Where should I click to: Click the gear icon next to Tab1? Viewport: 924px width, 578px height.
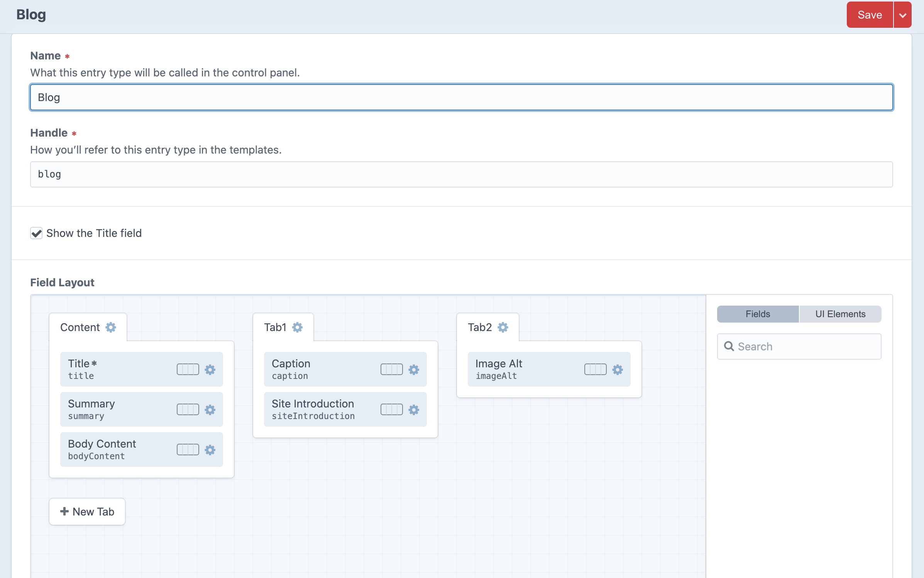pyautogui.click(x=297, y=327)
